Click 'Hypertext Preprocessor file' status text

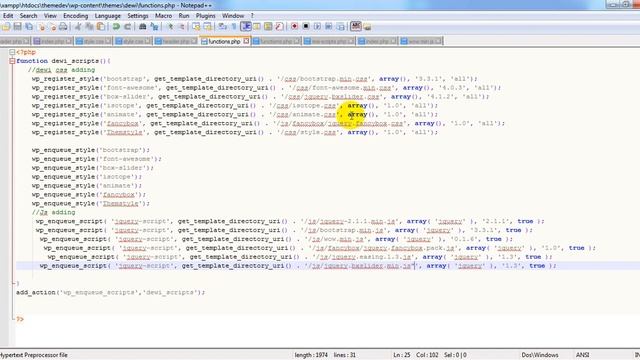tap(34, 355)
